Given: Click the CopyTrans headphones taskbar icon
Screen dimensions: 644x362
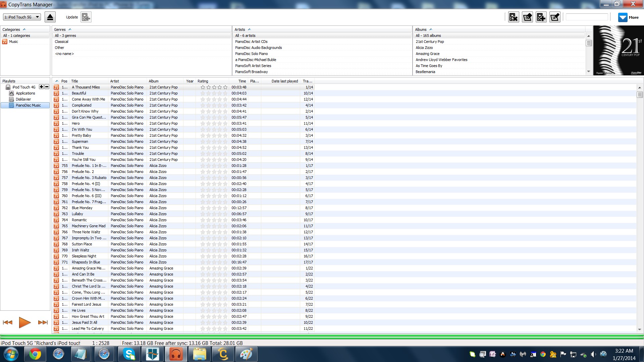Looking at the screenshot, I should 176,354.
